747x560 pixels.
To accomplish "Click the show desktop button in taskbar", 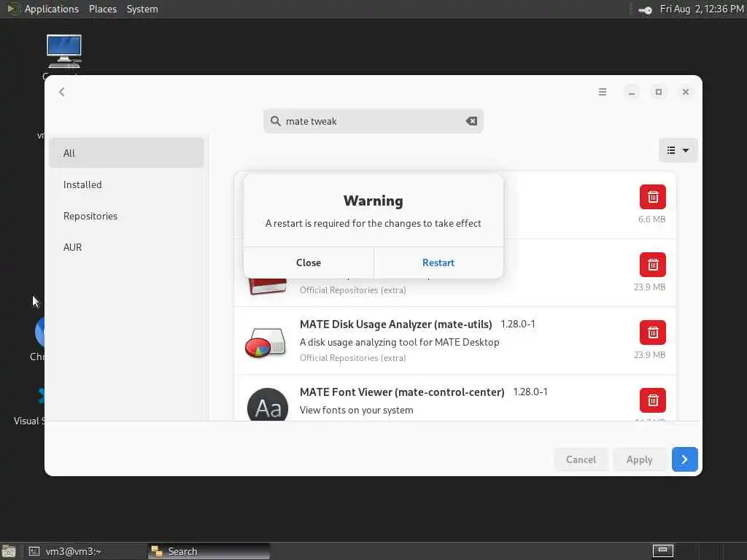I will click(9, 551).
